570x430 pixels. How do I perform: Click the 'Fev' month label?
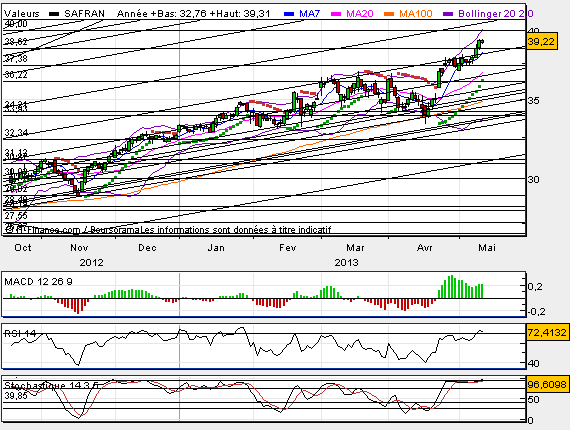tap(288, 248)
